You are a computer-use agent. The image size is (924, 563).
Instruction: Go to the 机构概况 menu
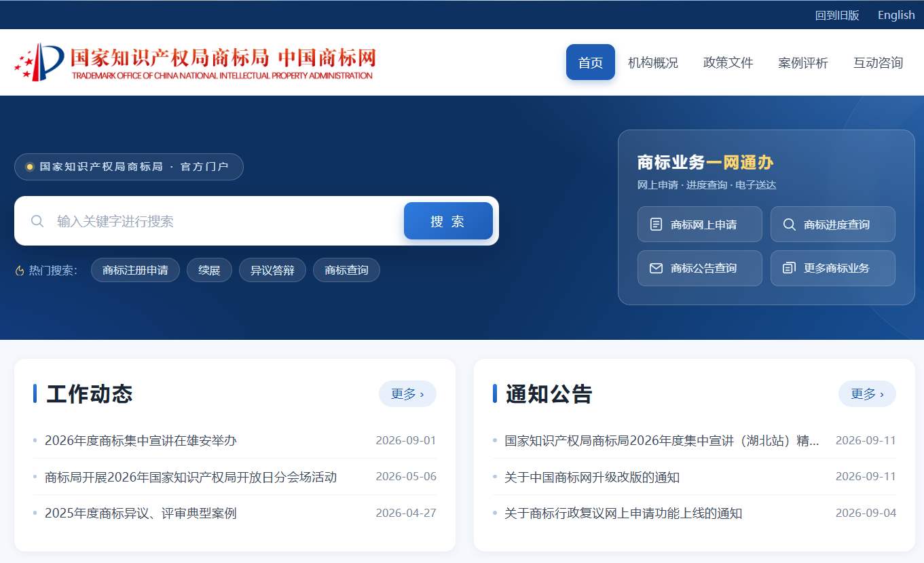coord(653,62)
